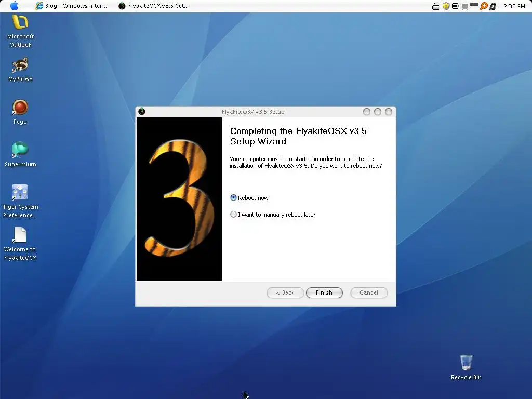Select the Pego desktop icon
The width and height of the screenshot is (532, 399).
pyautogui.click(x=20, y=112)
